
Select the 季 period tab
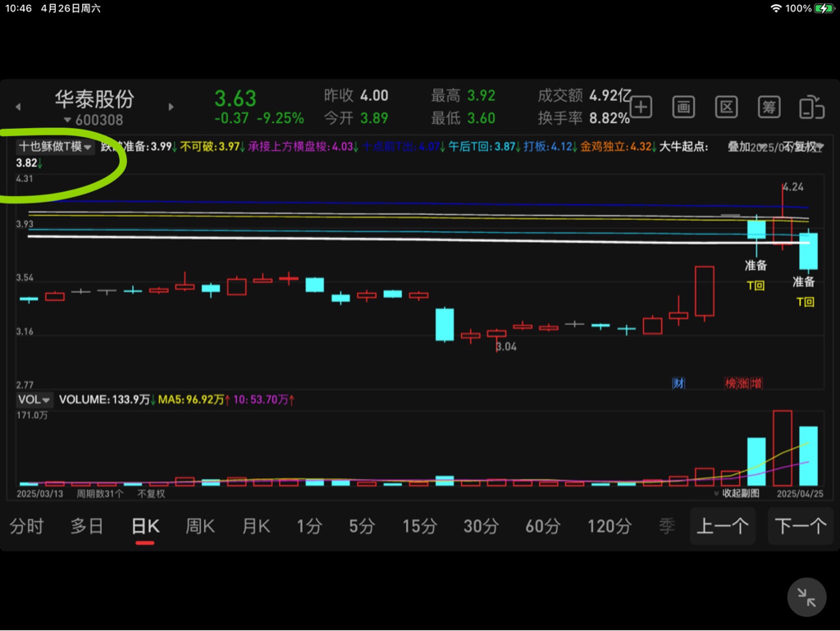[x=667, y=527]
